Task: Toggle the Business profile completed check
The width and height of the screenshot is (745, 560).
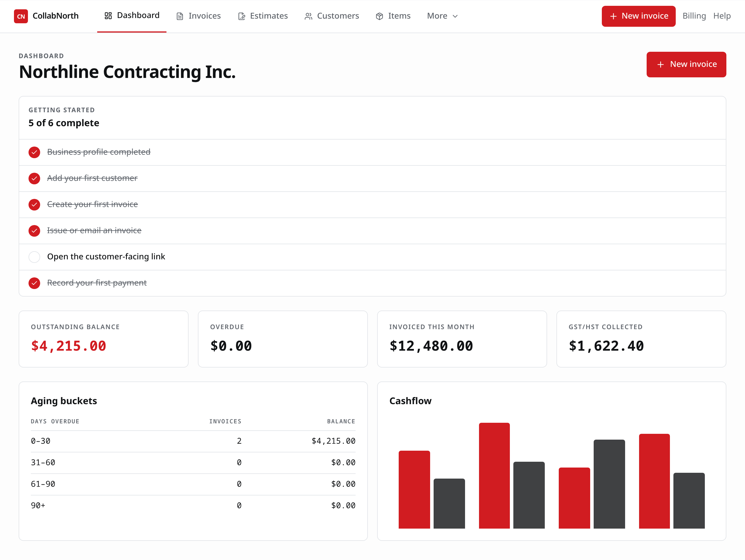Action: click(x=34, y=152)
